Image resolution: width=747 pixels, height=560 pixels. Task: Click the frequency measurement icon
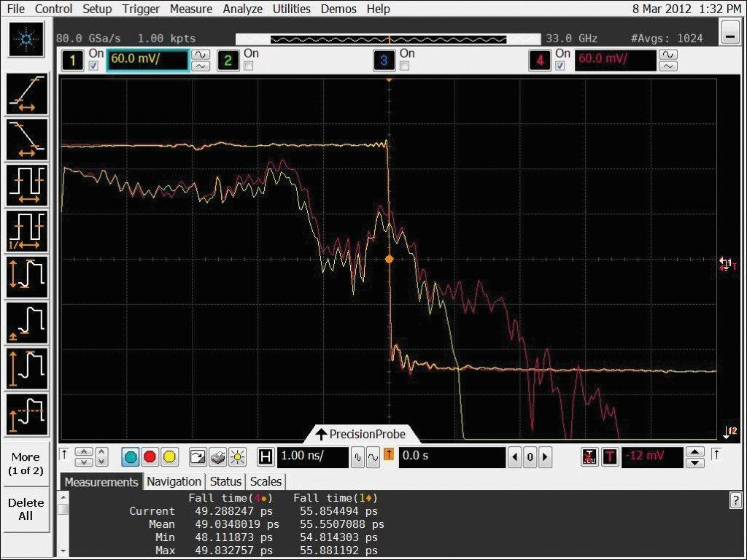coord(27,230)
